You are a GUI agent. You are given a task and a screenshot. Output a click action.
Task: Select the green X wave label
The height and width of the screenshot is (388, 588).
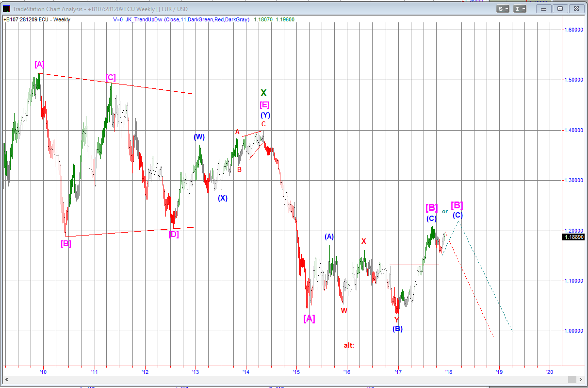263,93
